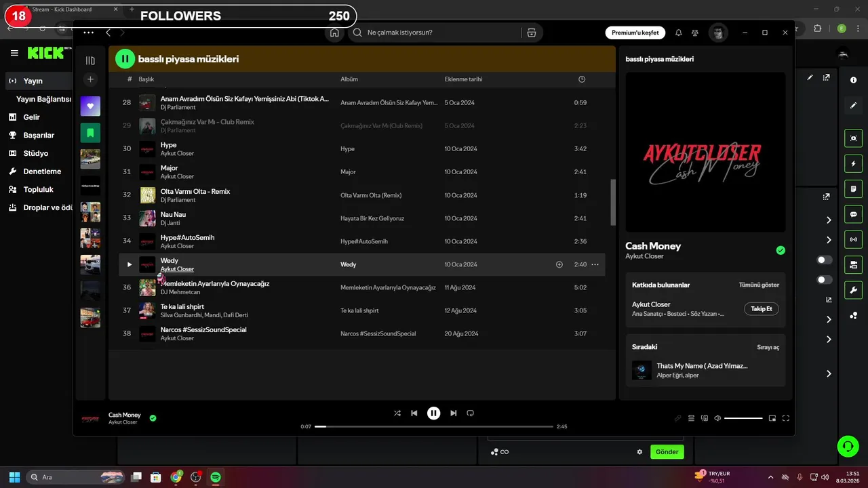Viewport: 868px width, 488px height.
Task: Open the green Kick support headset button
Action: 847,446
